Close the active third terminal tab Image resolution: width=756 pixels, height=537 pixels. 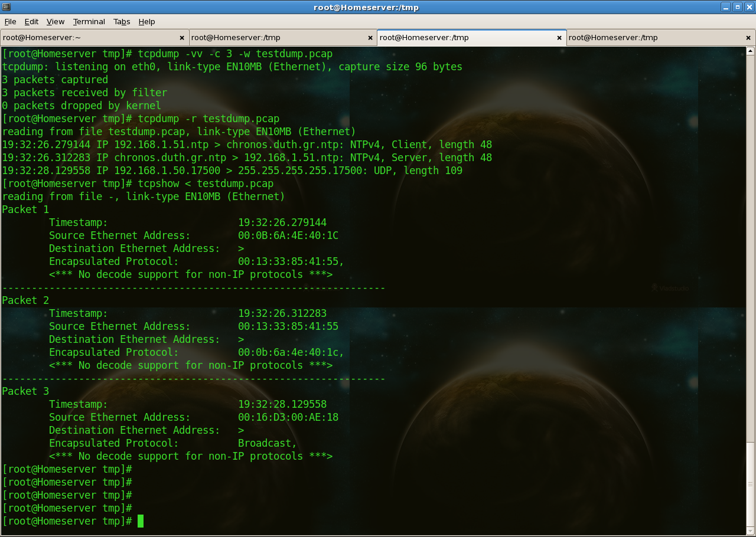pos(559,38)
